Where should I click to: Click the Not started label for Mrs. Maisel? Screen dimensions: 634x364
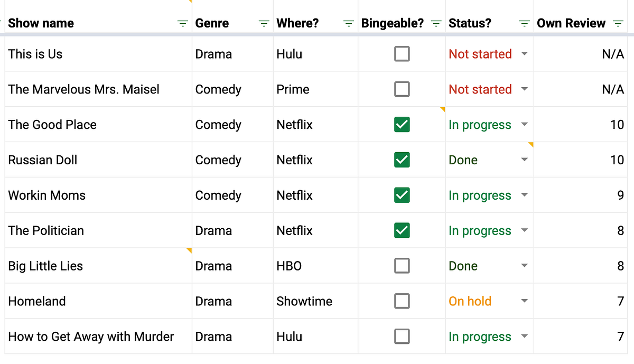tap(480, 89)
